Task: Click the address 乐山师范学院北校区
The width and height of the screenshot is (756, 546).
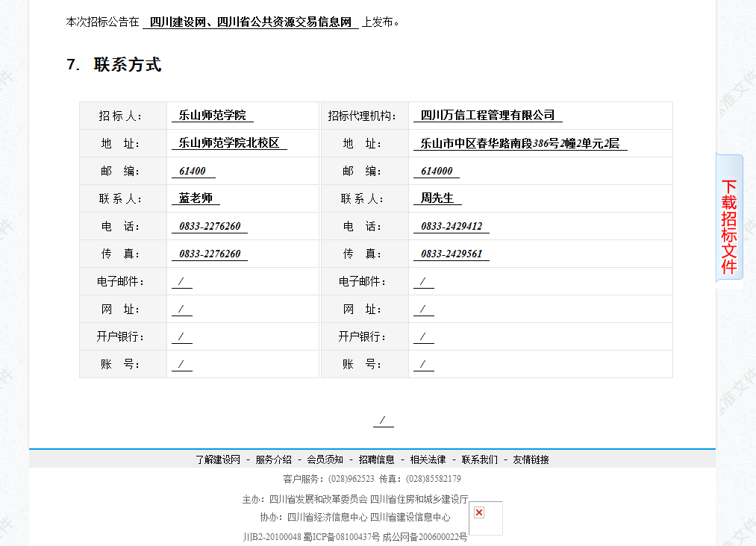Action: [x=229, y=143]
